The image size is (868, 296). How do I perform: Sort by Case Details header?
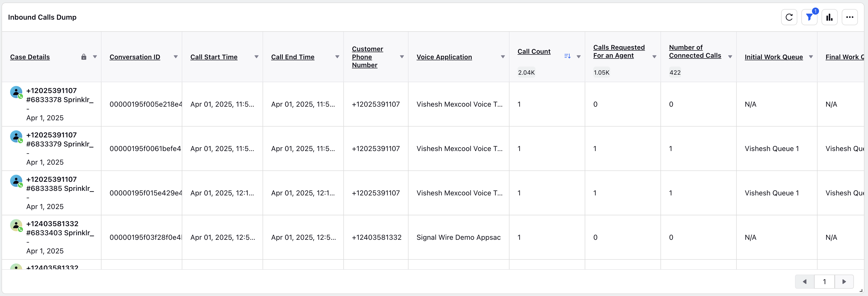[30, 57]
